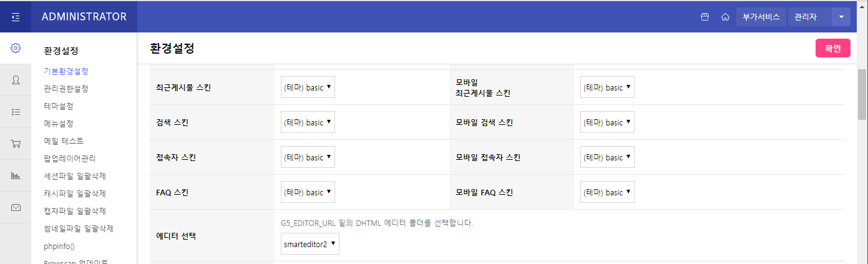Open the 검색 스킨 dropdown
The image size is (868, 264).
pyautogui.click(x=308, y=122)
